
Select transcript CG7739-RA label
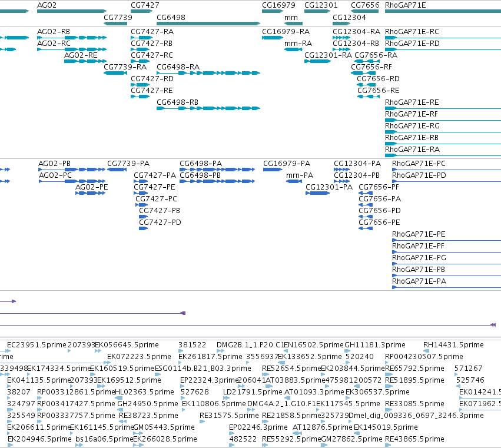point(125,67)
